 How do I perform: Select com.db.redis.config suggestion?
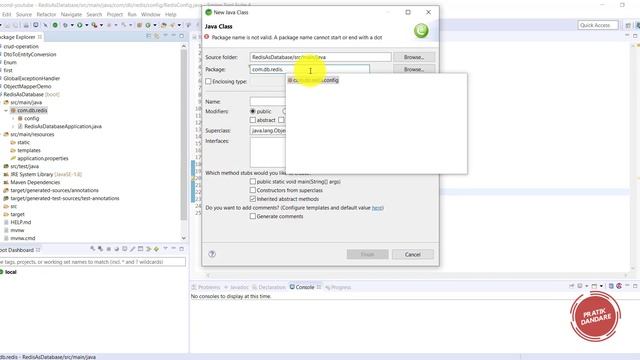(313, 80)
